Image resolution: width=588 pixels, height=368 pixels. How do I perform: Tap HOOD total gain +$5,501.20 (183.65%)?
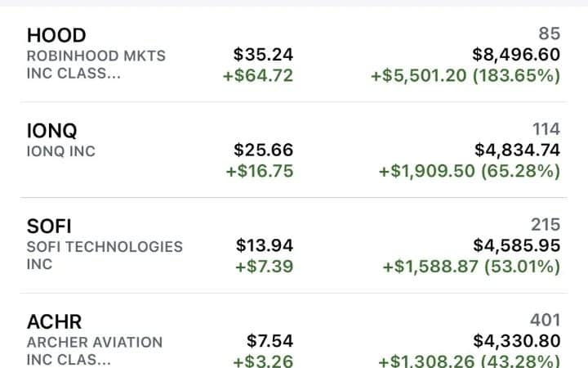(x=465, y=75)
